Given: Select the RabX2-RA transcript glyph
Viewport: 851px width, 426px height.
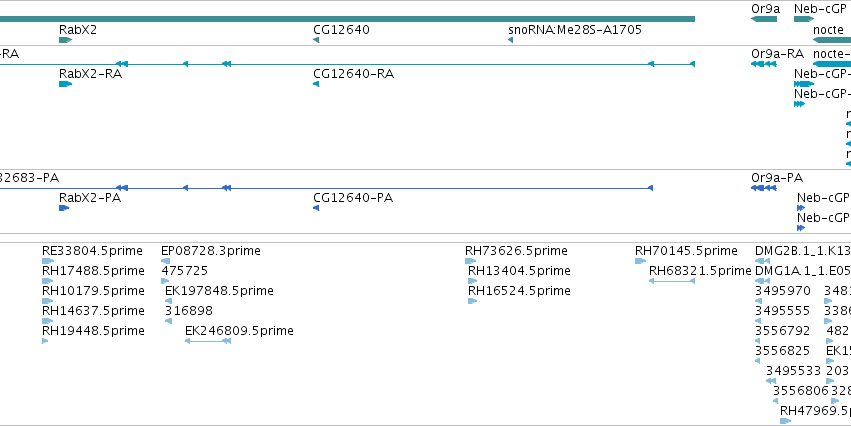Looking at the screenshot, I should 66,84.
